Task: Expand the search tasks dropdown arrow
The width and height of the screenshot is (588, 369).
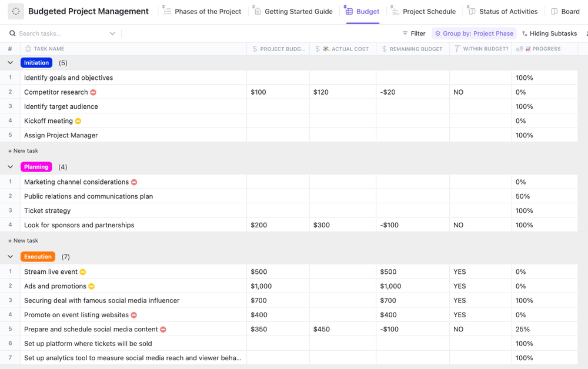Action: (x=112, y=33)
